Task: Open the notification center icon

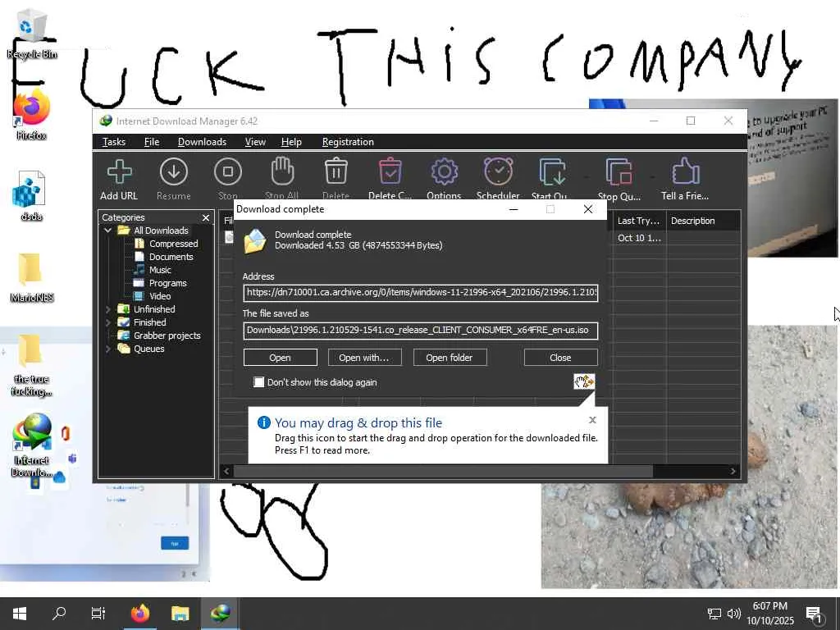Action: pos(814,614)
